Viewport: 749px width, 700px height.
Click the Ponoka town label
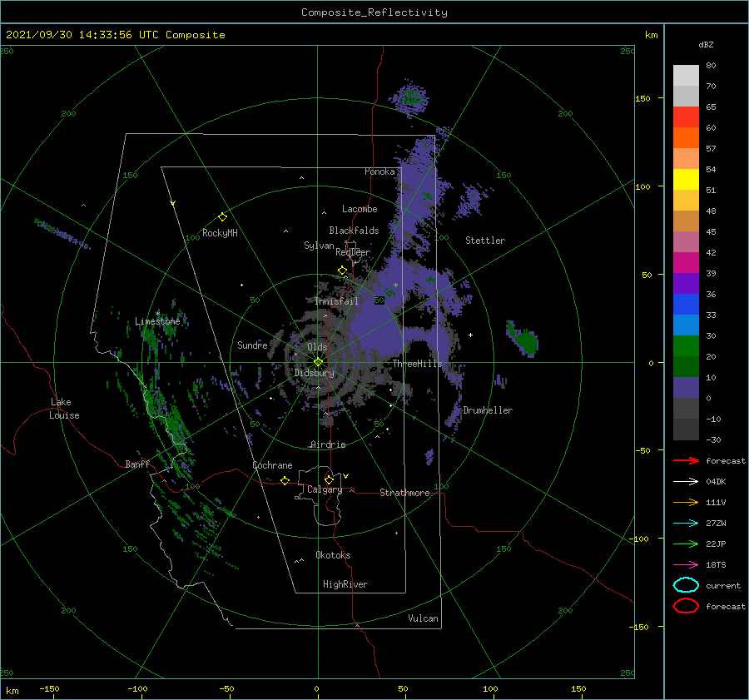(x=379, y=171)
